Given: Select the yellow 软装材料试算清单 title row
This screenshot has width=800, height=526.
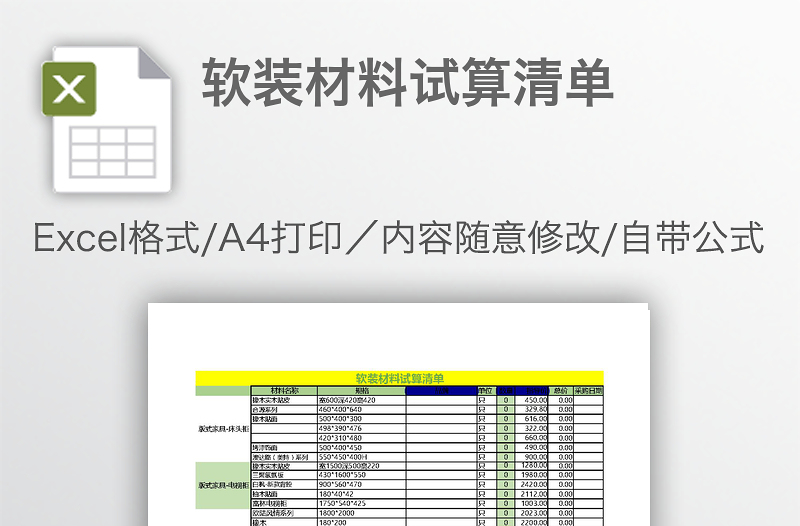Looking at the screenshot, I should pyautogui.click(x=399, y=379).
